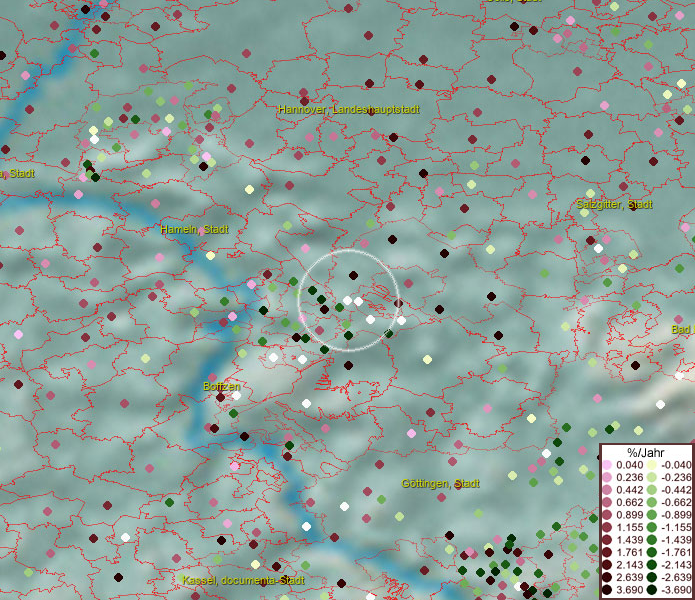Screen dimensions: 695x600
Task: Choose the 0.899 legend color dot
Action: tap(607, 515)
